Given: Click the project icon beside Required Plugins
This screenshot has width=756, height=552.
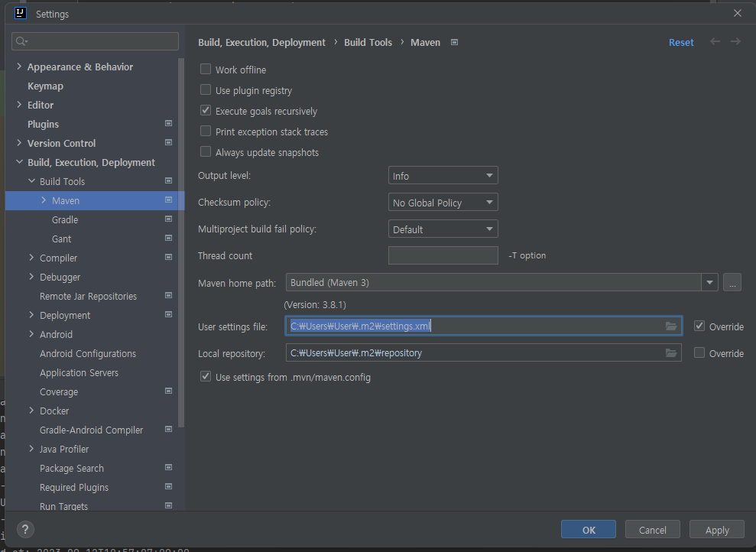Looking at the screenshot, I should tap(168, 487).
